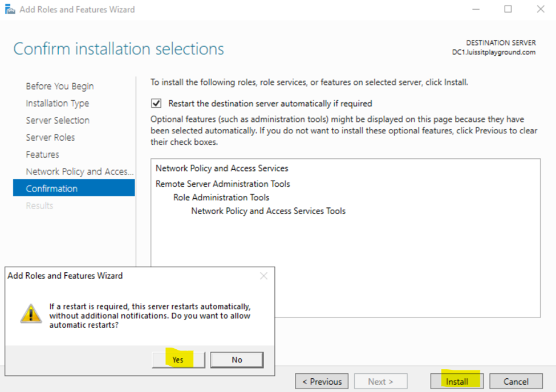
Task: Go to Installation Type step
Action: point(58,103)
